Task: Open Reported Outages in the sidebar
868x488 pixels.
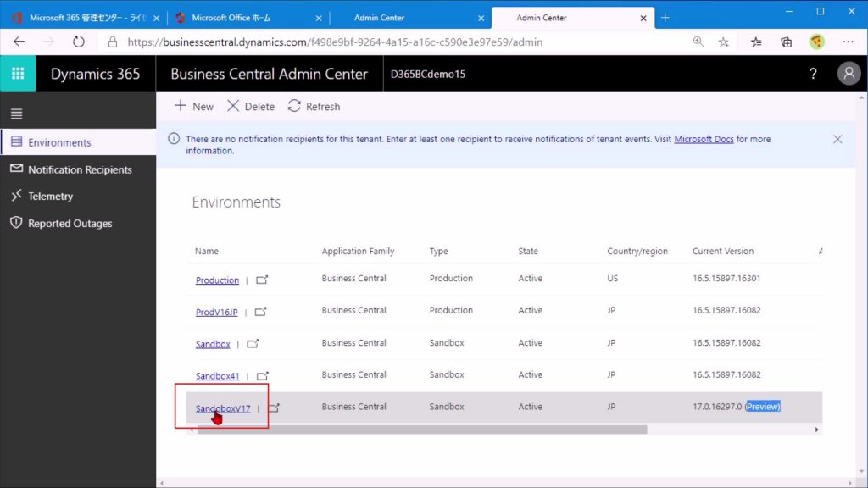Action: 78,223
